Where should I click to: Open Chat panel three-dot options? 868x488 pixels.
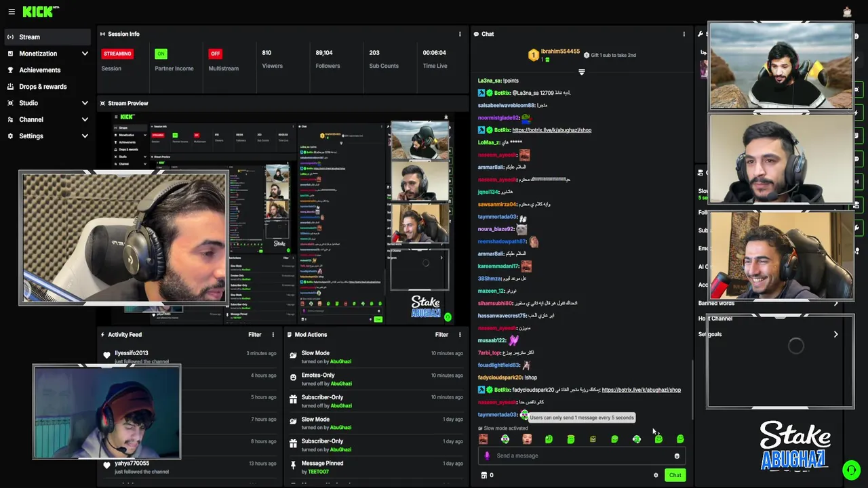point(684,34)
